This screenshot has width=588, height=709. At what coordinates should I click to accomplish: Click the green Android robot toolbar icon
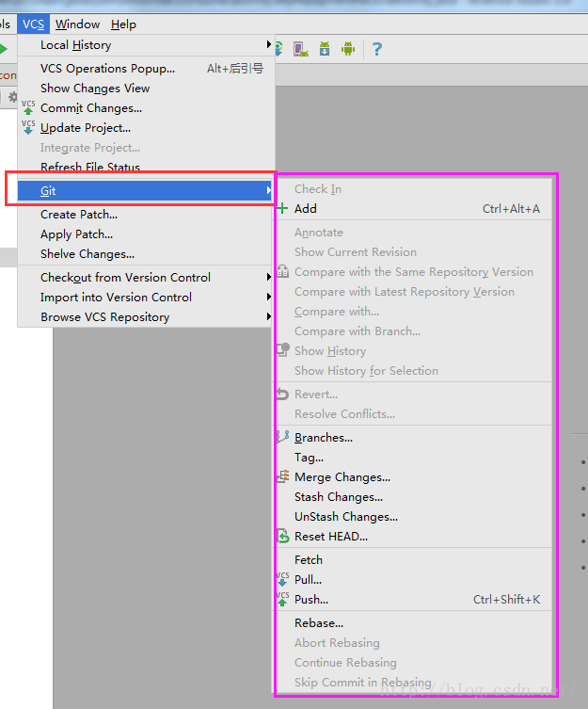[x=348, y=48]
